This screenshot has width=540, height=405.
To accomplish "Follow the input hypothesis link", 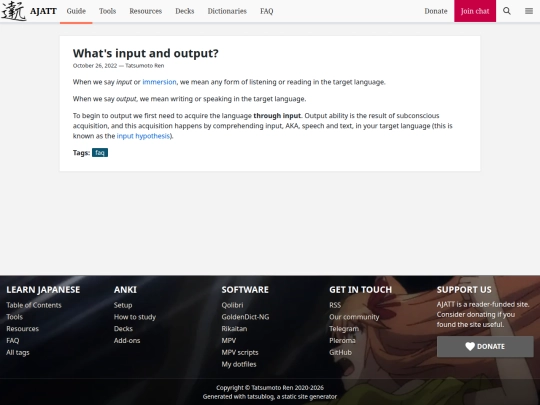I will pos(143,136).
